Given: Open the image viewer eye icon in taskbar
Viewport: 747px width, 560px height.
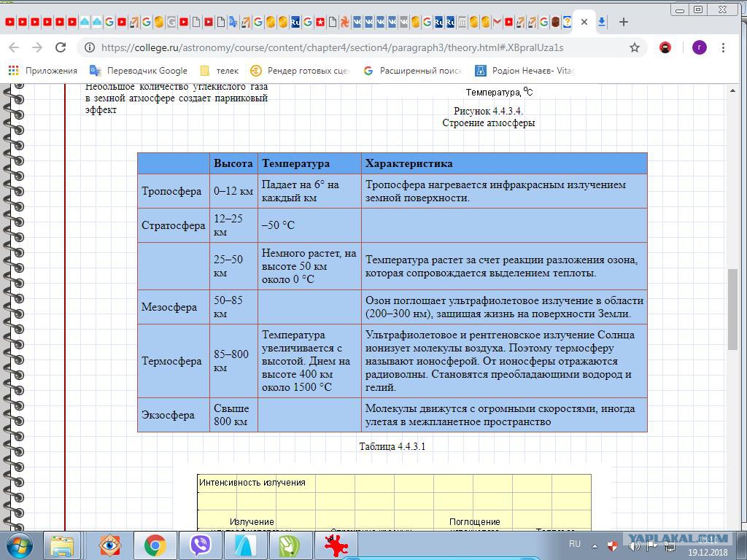Looking at the screenshot, I should click(x=109, y=545).
